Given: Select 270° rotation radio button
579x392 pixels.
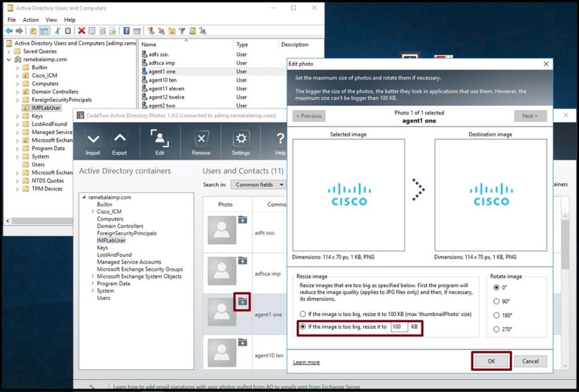Looking at the screenshot, I should [496, 329].
